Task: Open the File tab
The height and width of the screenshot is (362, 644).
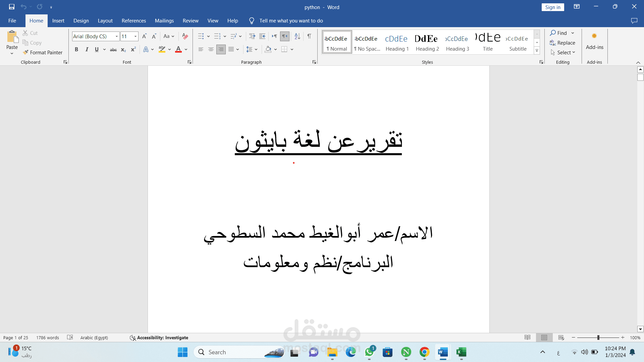Action: click(x=12, y=21)
